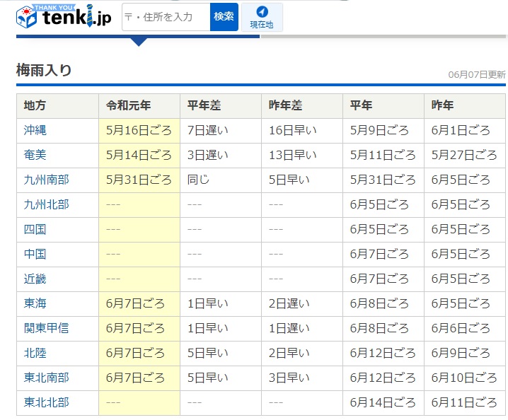Open the 四国 region link
This screenshot has width=508, height=420.
pos(35,229)
